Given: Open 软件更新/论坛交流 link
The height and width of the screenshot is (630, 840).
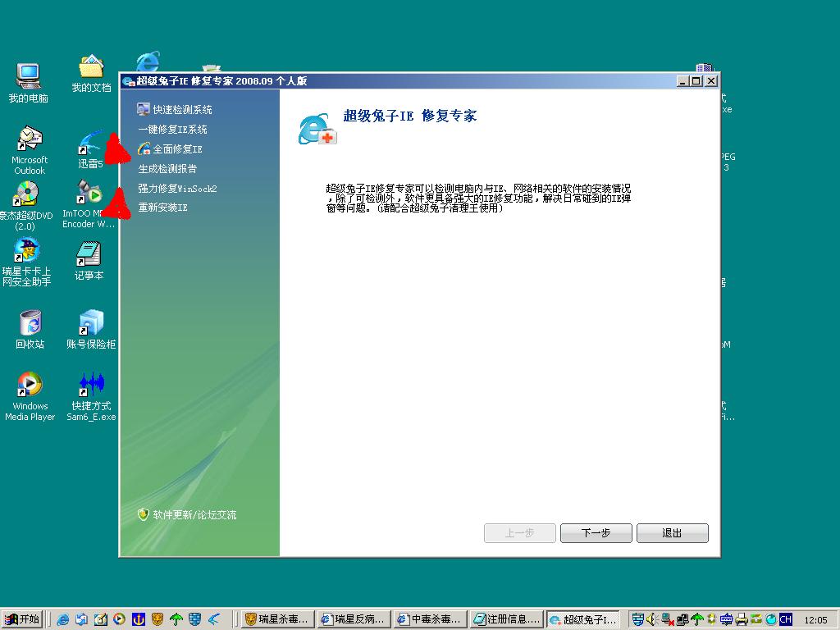Looking at the screenshot, I should pos(194,515).
